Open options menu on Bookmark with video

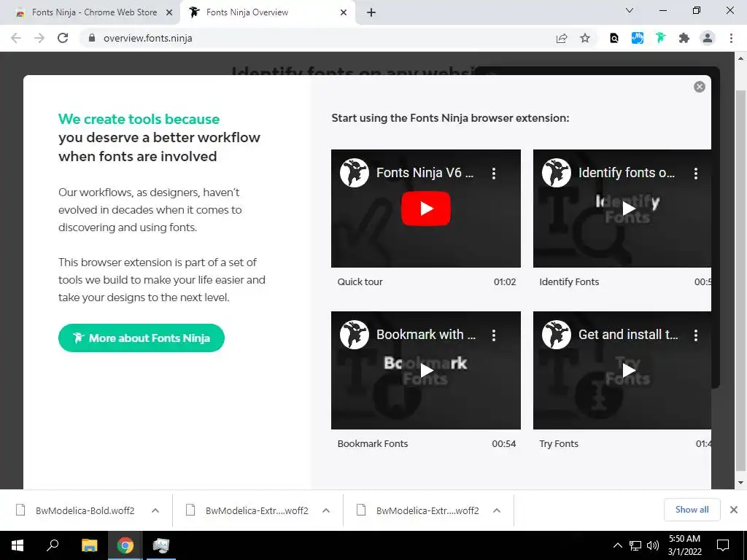coord(494,335)
